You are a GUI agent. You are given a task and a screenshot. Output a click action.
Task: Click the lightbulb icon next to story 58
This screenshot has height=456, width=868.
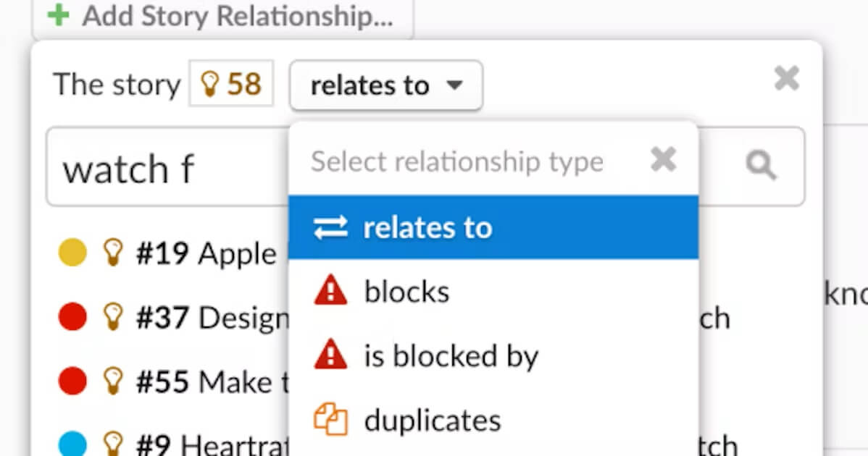click(211, 83)
